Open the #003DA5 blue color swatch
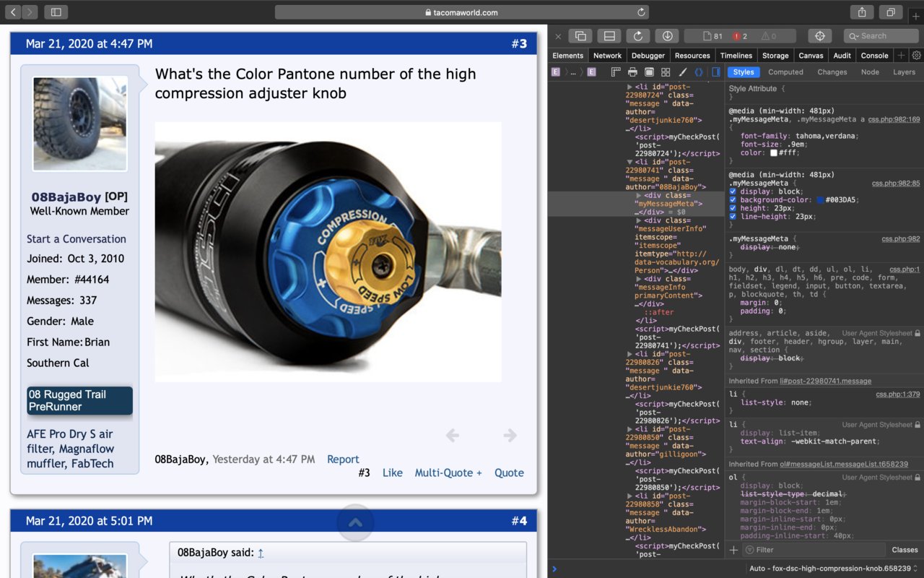924x578 pixels. click(x=820, y=200)
